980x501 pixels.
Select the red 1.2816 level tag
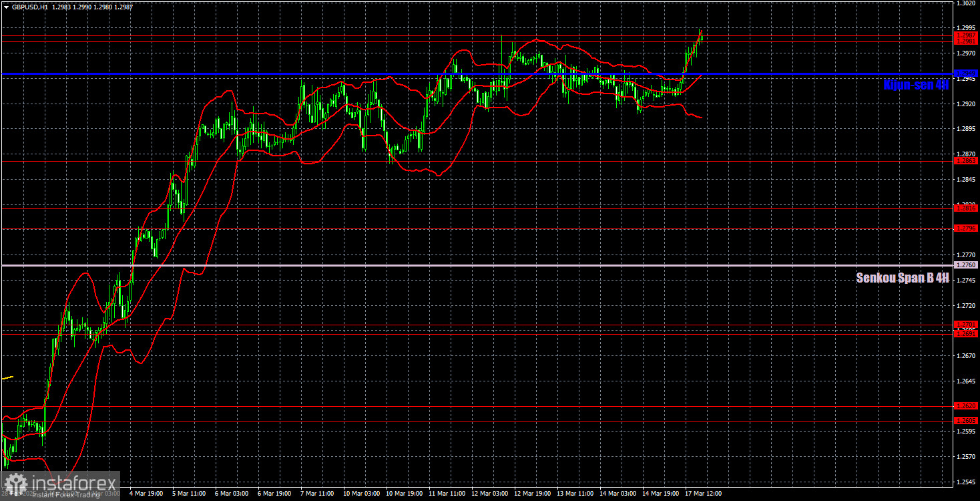click(966, 208)
